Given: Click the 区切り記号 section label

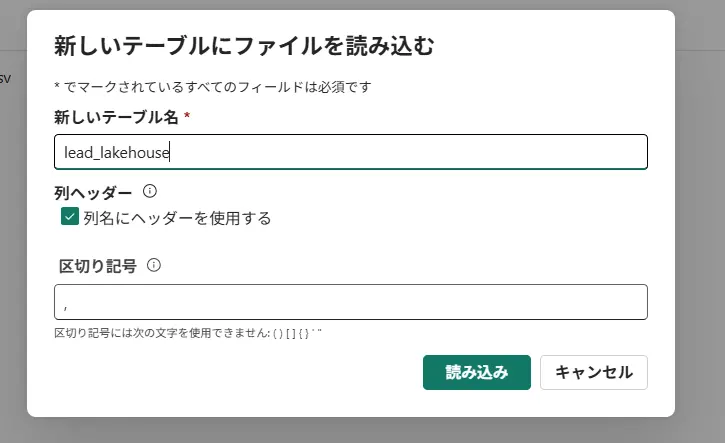Looking at the screenshot, I should point(97,266).
